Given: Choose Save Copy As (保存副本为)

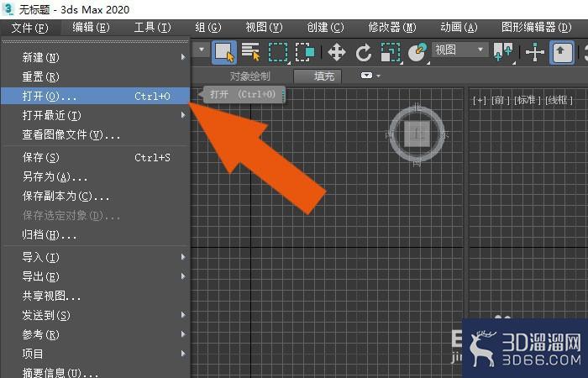Looking at the screenshot, I should (x=95, y=196).
